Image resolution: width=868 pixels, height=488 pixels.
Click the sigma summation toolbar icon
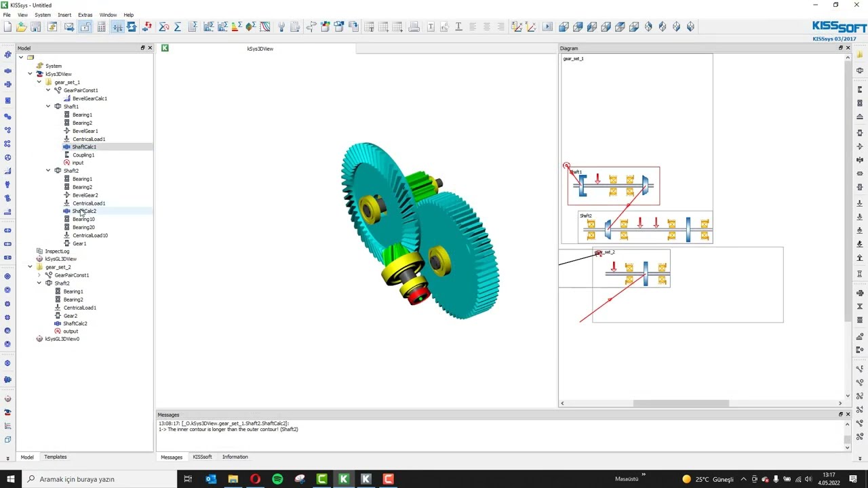[178, 27]
